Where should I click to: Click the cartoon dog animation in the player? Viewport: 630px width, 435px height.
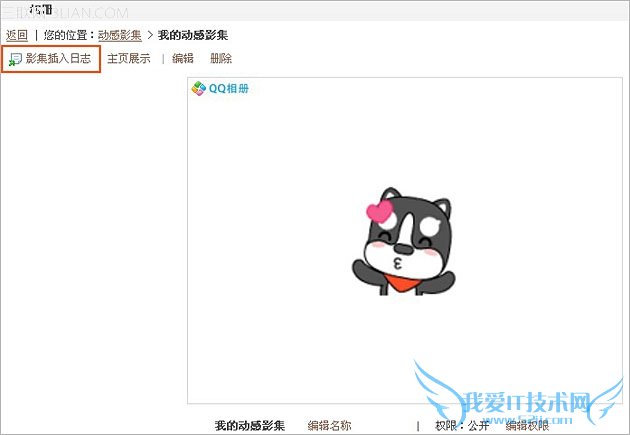coord(404,242)
